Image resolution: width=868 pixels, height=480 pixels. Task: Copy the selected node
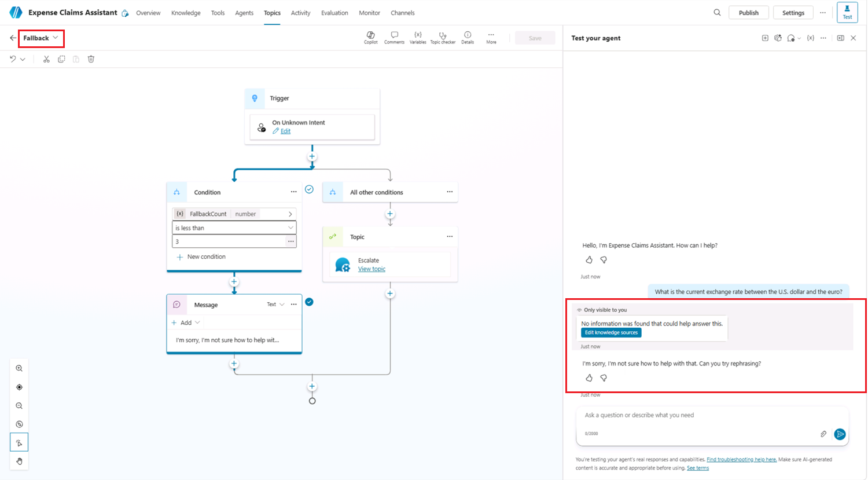(61, 59)
